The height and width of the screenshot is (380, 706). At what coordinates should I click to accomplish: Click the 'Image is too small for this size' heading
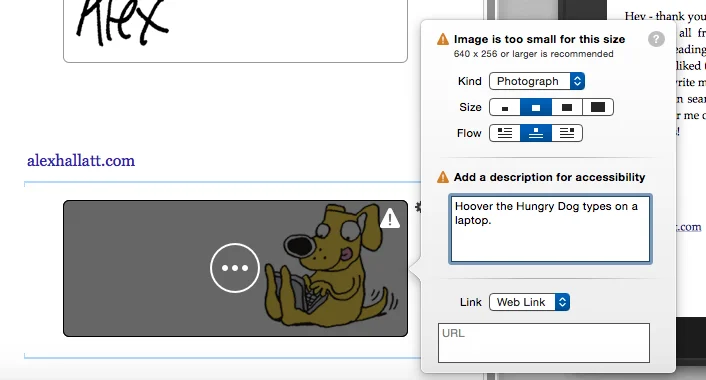point(539,39)
